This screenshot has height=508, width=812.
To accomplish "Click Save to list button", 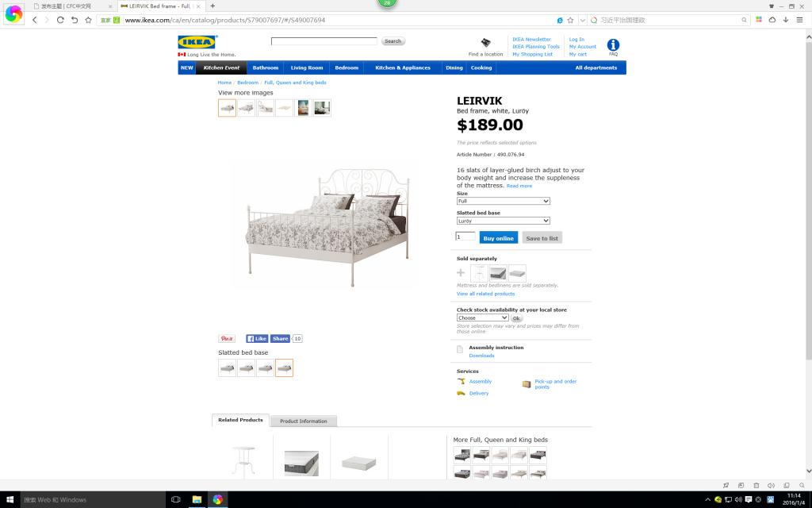I will click(542, 238).
